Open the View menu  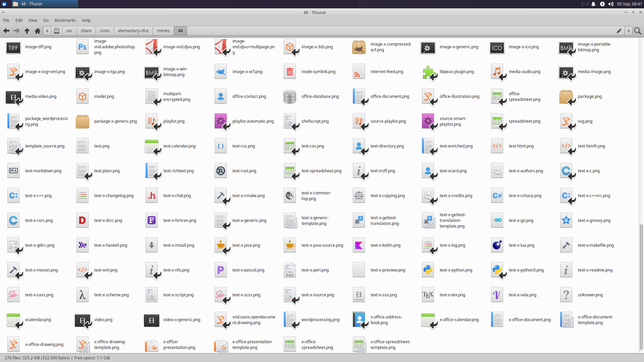33,20
